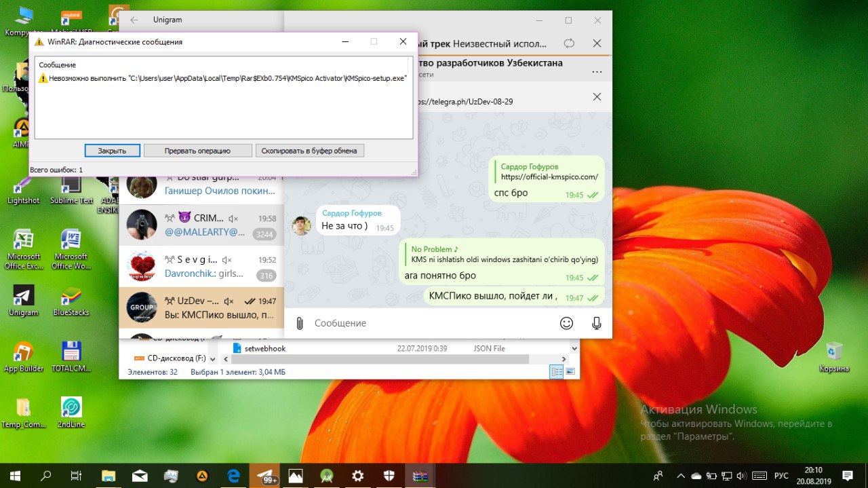The height and width of the screenshot is (488, 868).
Task: Open the official-kmspico.com link in chat
Action: point(549,177)
